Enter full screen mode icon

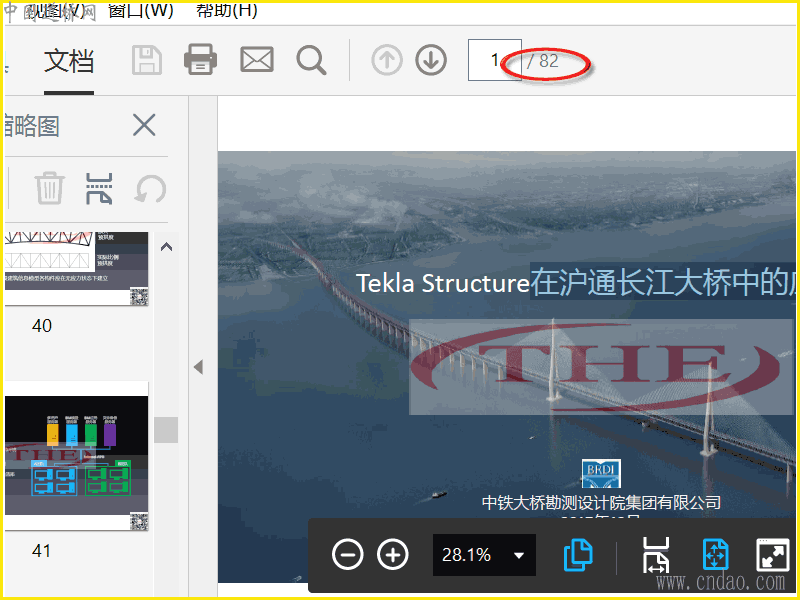tap(772, 554)
